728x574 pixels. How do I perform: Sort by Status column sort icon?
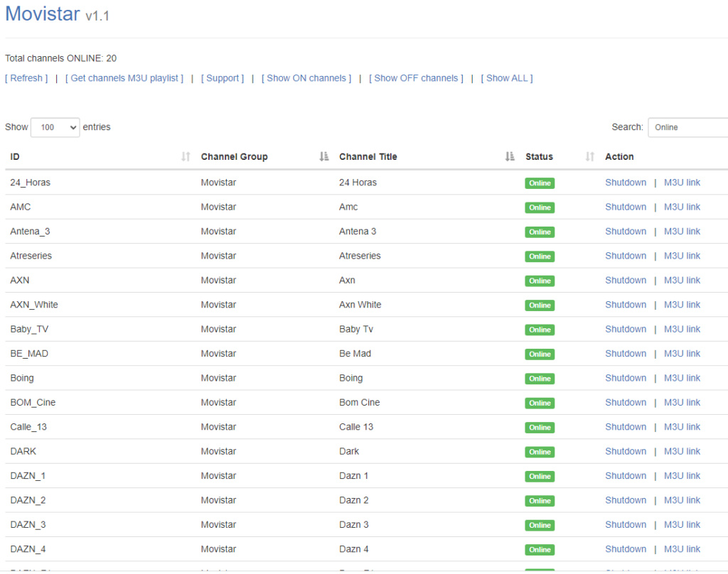[x=589, y=156]
